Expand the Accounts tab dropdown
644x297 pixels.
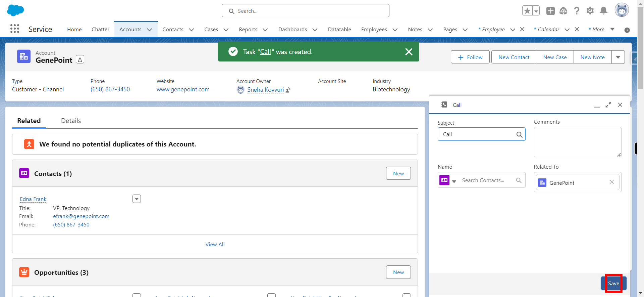click(150, 30)
